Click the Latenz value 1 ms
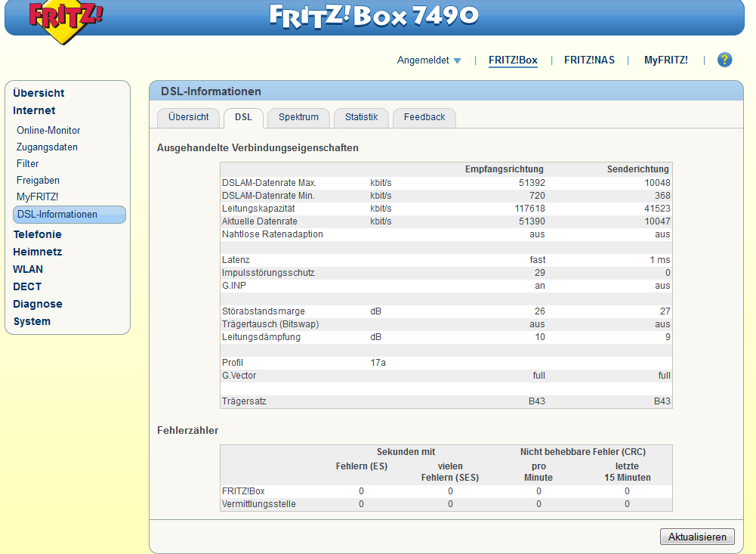 (x=659, y=260)
